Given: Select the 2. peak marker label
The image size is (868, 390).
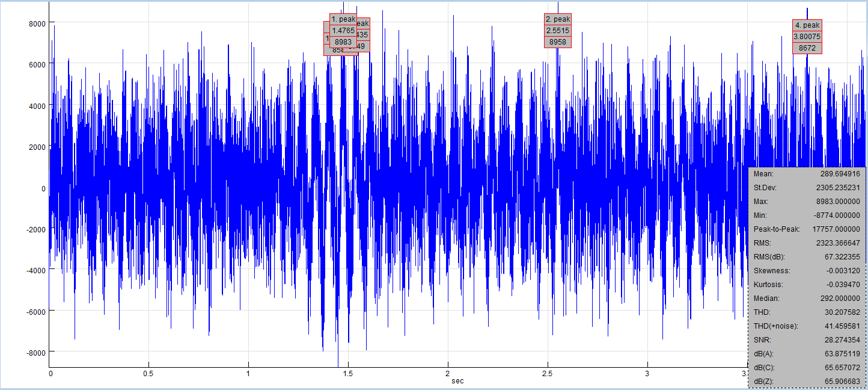Looking at the screenshot, I should 557,19.
